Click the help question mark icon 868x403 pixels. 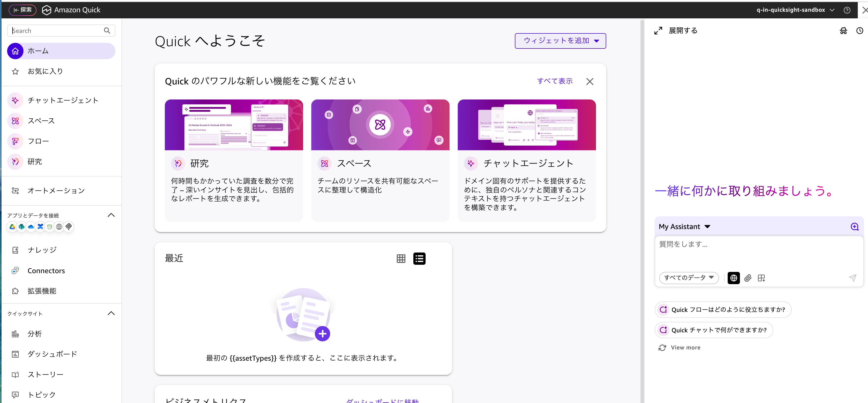click(x=847, y=10)
